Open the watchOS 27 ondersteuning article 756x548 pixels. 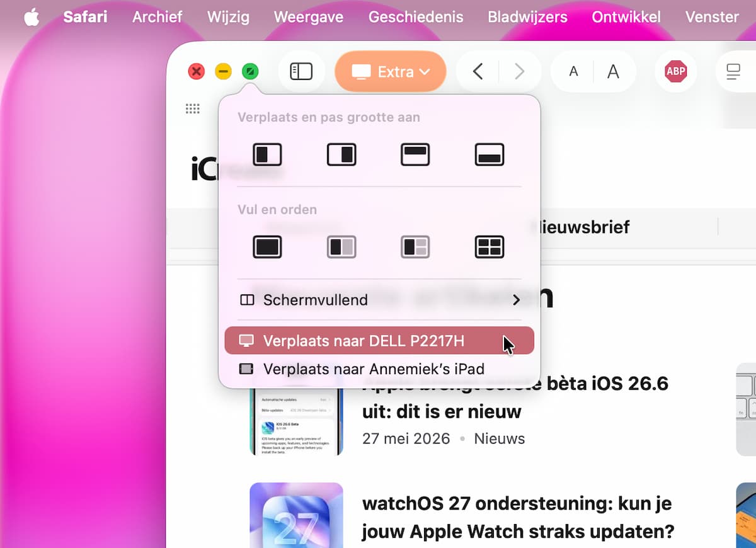[518, 518]
